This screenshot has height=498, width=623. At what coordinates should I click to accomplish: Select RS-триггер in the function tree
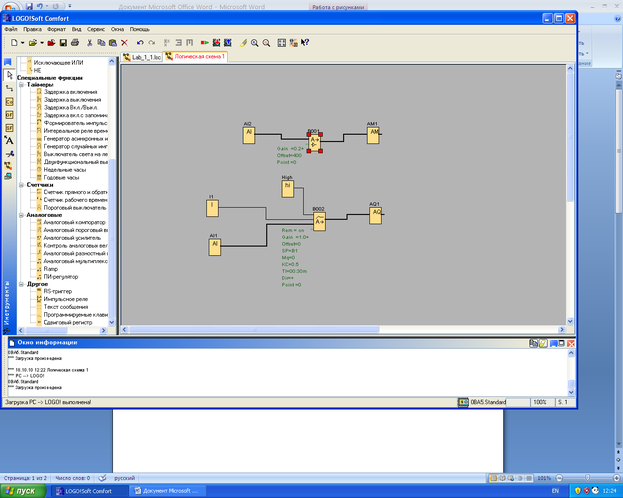click(56, 290)
